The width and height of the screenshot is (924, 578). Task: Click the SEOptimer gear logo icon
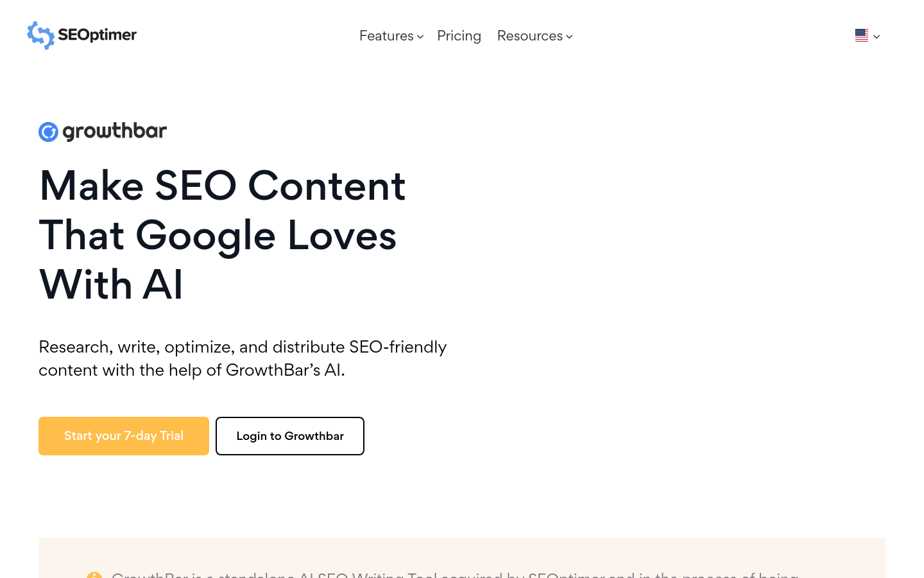coord(40,35)
